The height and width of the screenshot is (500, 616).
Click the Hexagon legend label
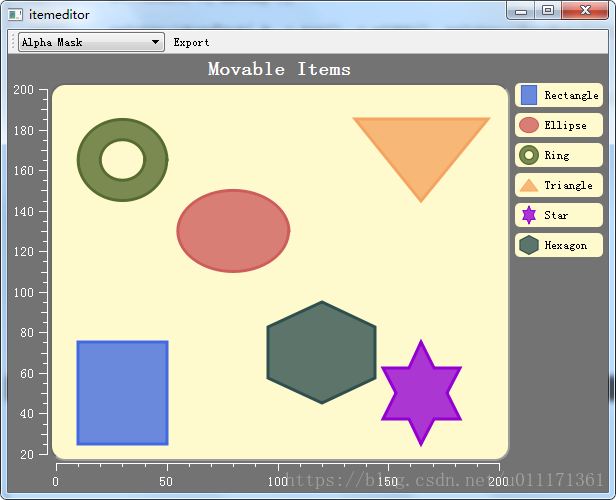pyautogui.click(x=565, y=245)
